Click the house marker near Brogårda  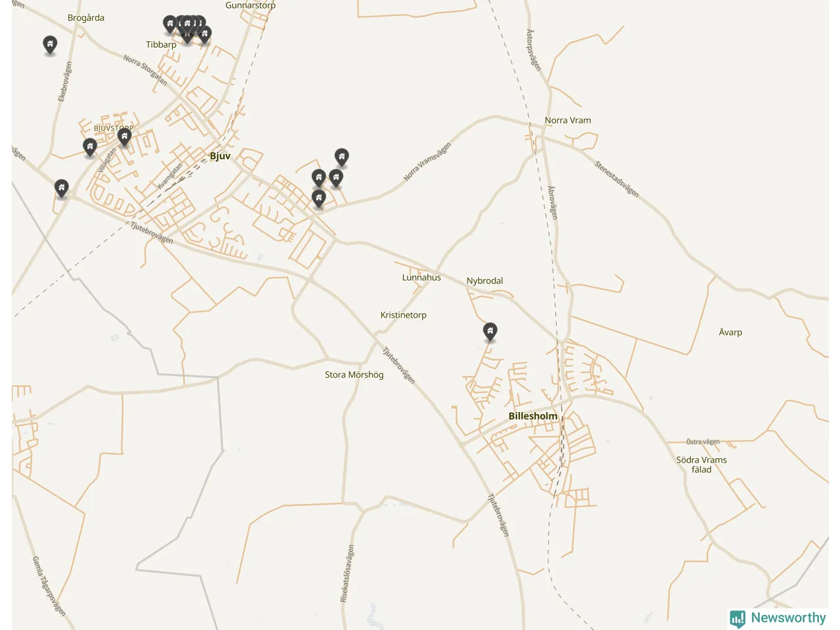tap(50, 45)
